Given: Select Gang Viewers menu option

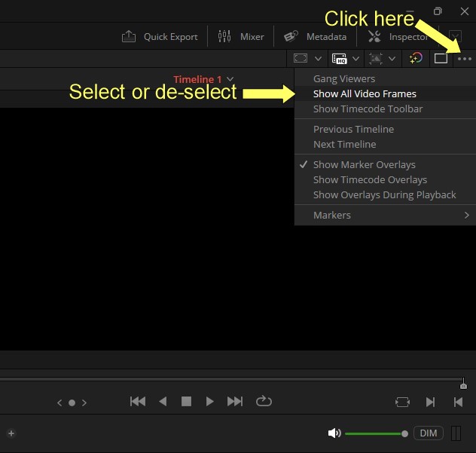Looking at the screenshot, I should coord(385,78).
